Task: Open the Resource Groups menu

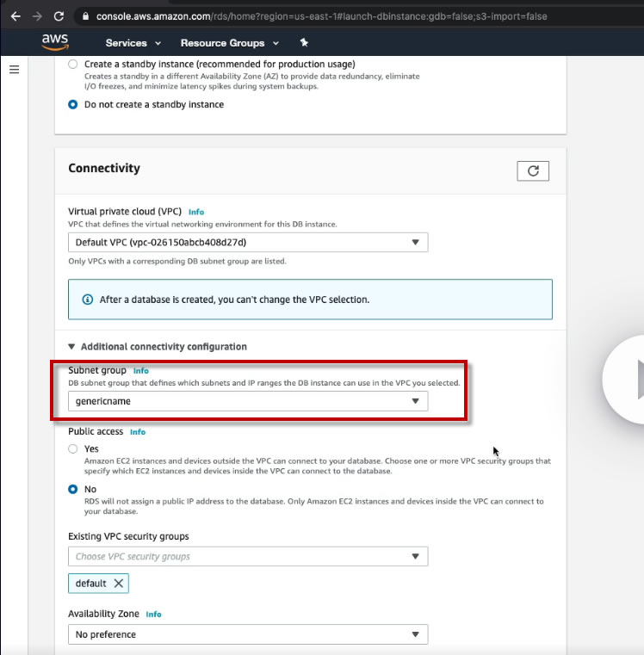Action: click(229, 43)
